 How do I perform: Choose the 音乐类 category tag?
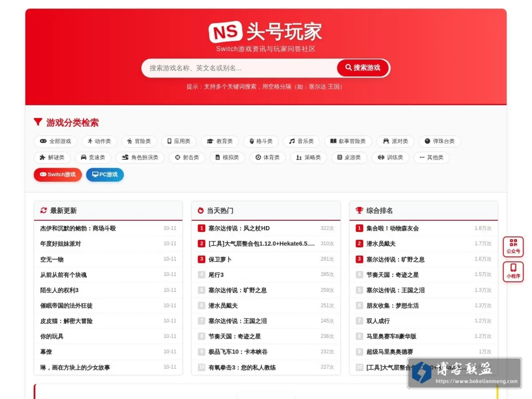pos(301,141)
